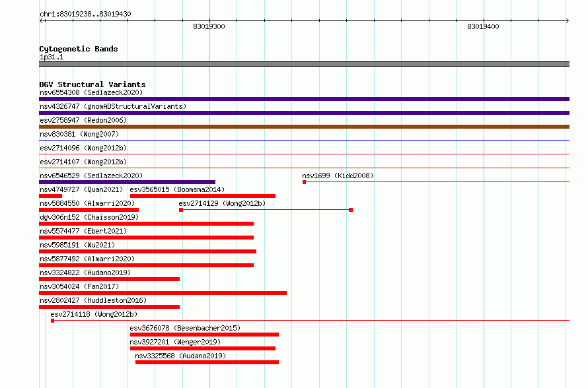Open variant nsv3325568 (Audano2019) label

point(180,356)
